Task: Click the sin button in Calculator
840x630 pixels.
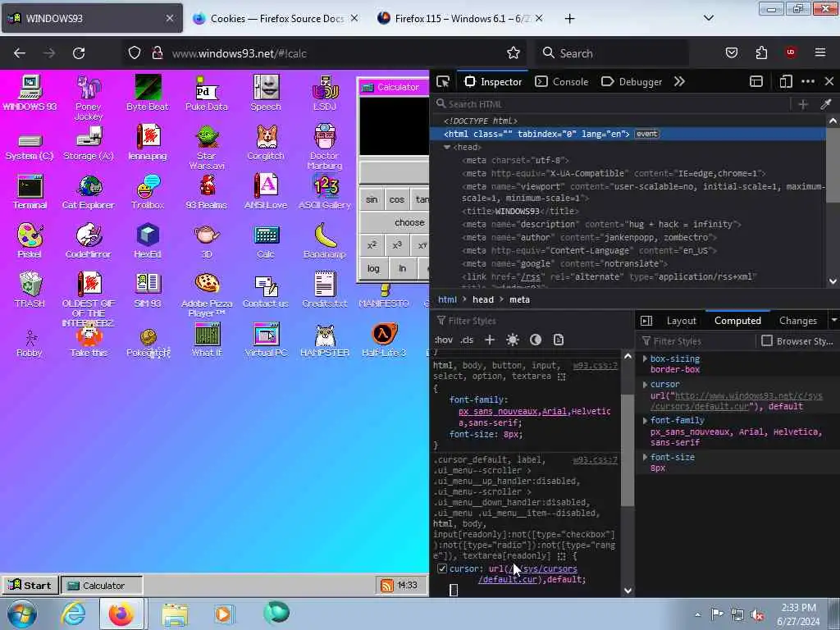Action: click(372, 199)
